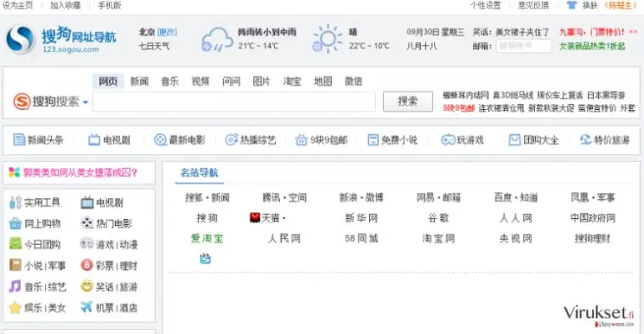
Task: Click the 音乐 music note icon in sidebar
Action: [x=15, y=286]
